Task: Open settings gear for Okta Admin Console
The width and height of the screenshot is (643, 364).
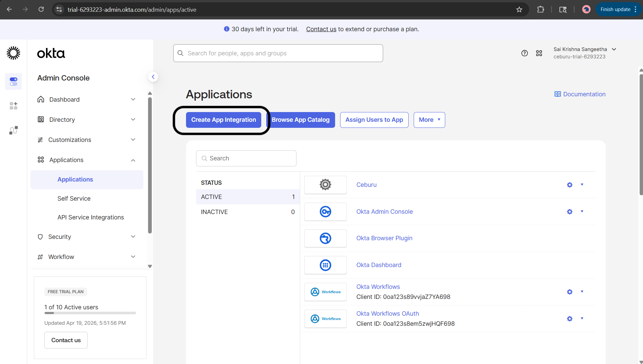Action: click(570, 212)
